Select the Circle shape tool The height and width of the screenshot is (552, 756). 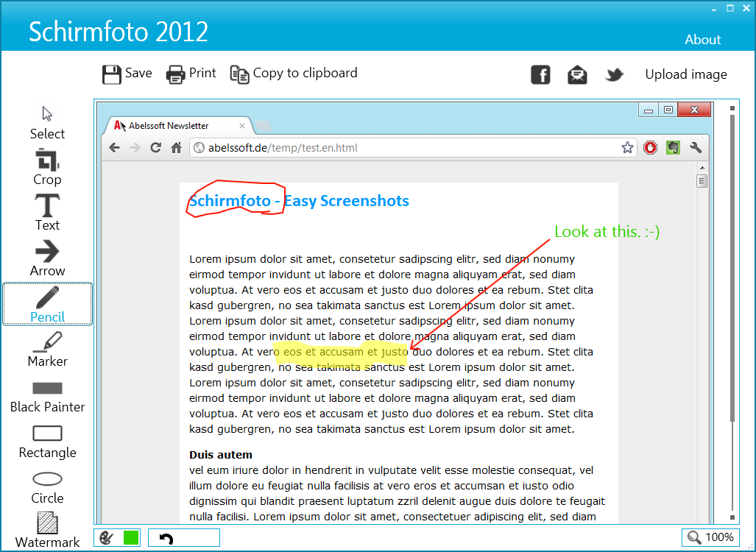pyautogui.click(x=47, y=488)
